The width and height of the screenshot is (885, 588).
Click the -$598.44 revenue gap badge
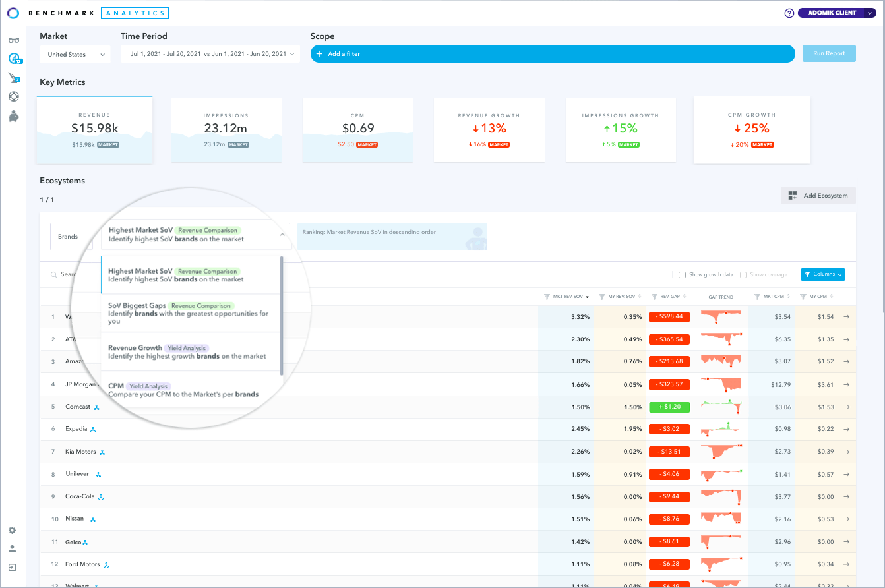[x=669, y=316]
